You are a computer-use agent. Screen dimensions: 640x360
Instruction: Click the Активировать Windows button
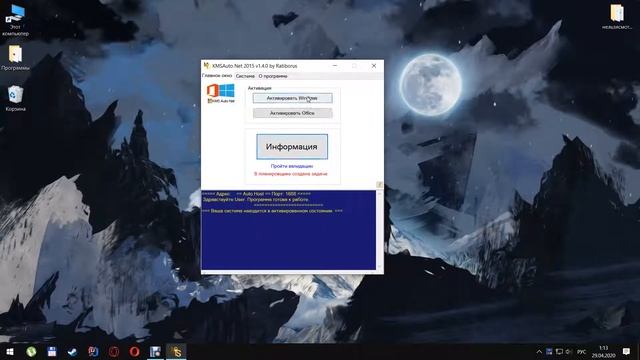tap(292, 98)
